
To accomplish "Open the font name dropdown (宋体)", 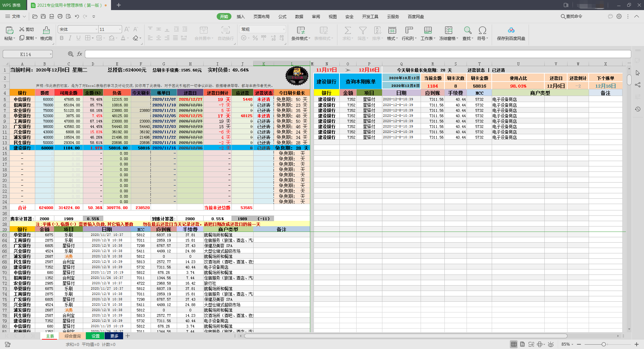I will coord(96,30).
